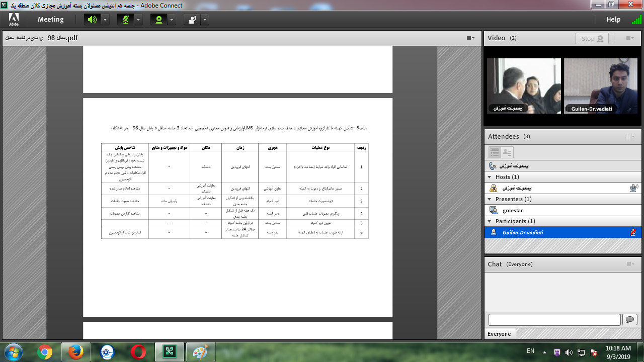Open the microphone options dropdown arrow
Screen dimensions: 644x362
[x=138, y=20]
